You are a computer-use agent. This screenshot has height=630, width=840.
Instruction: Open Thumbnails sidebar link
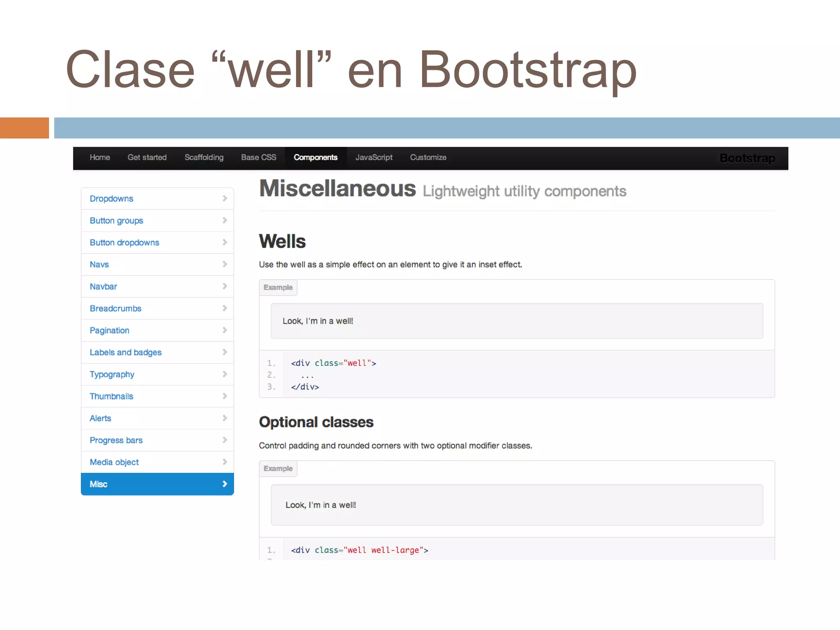(157, 396)
